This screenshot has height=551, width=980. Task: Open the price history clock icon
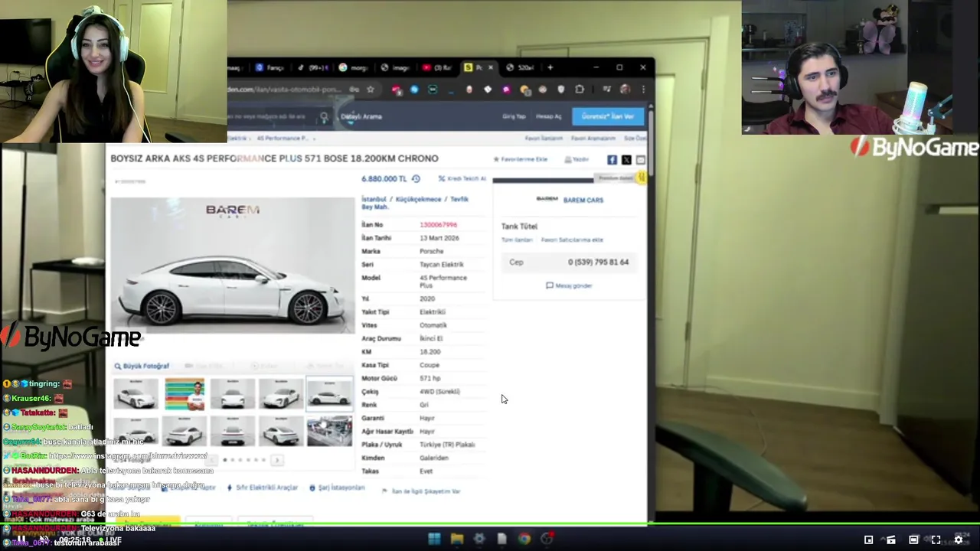(x=416, y=179)
